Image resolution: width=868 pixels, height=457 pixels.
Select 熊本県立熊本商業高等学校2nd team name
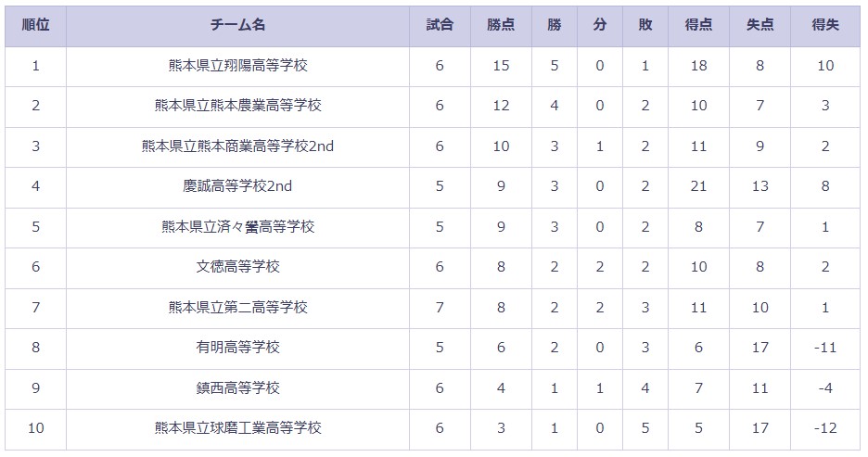(x=238, y=146)
